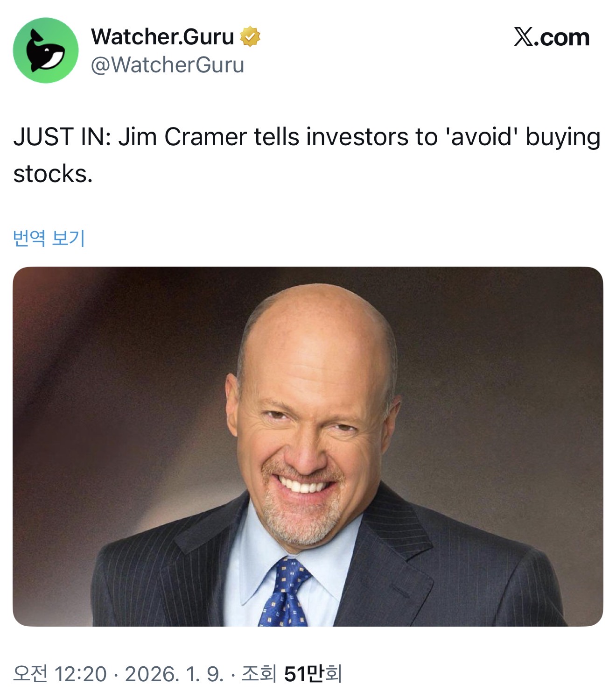The width and height of the screenshot is (616, 692).
Task: Open the attached photo in tweet
Action: [x=308, y=446]
